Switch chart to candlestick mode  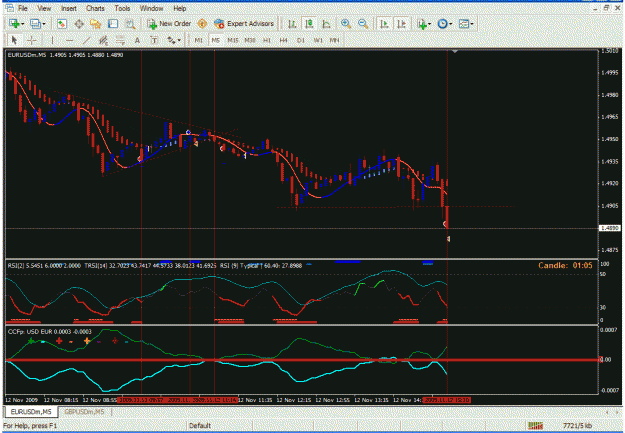click(309, 24)
